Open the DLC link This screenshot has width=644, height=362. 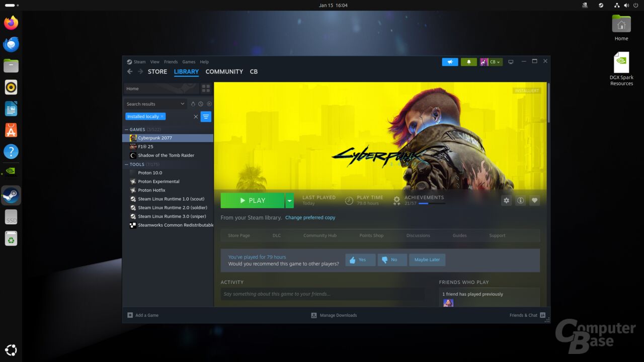click(277, 235)
